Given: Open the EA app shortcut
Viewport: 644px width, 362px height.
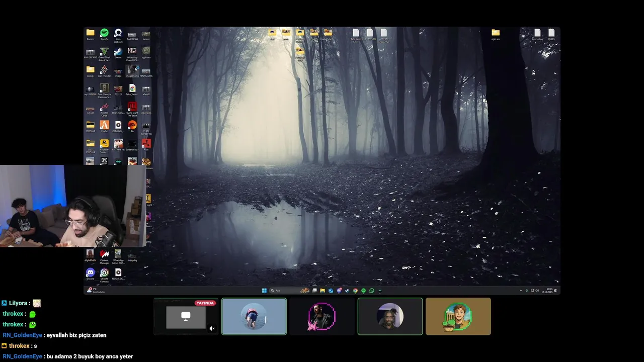Looking at the screenshot, I should pos(132,127).
